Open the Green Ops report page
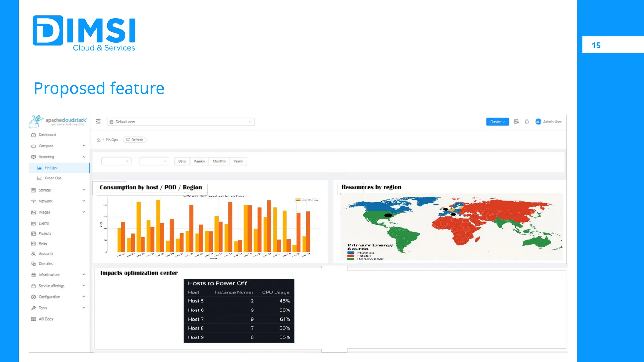 (53, 178)
